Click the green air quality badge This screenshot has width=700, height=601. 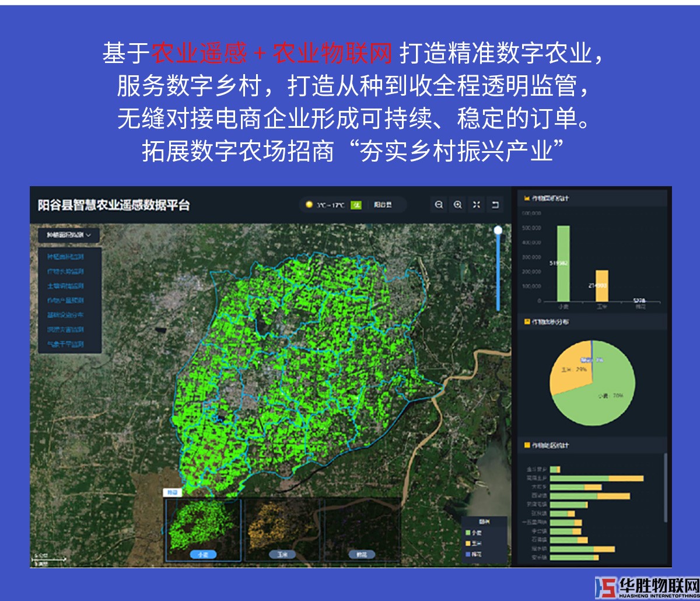356,205
